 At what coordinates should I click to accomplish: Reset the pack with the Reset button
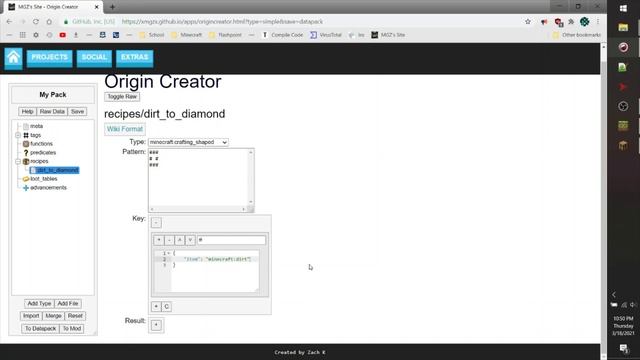click(75, 316)
